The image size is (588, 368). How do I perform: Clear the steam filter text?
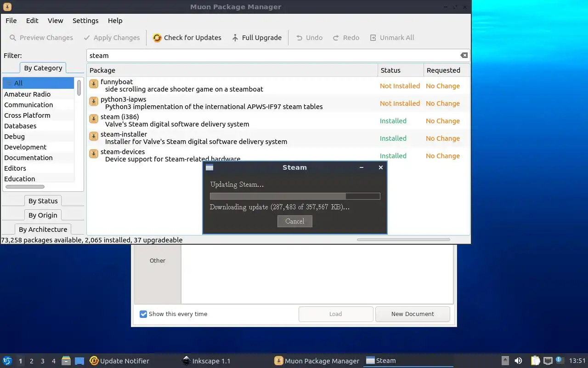click(x=464, y=55)
